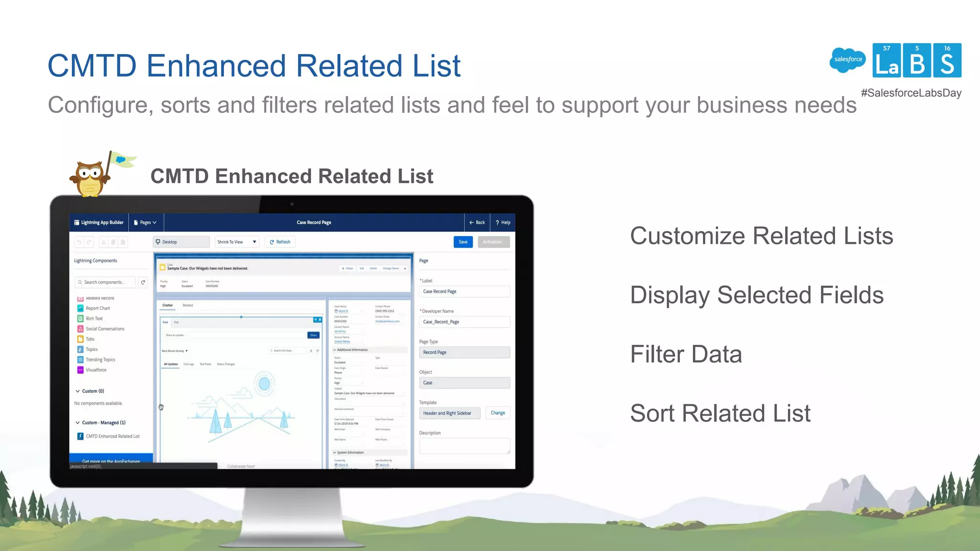Click the Copy icon in toolbar
980x551 pixels.
click(x=113, y=242)
